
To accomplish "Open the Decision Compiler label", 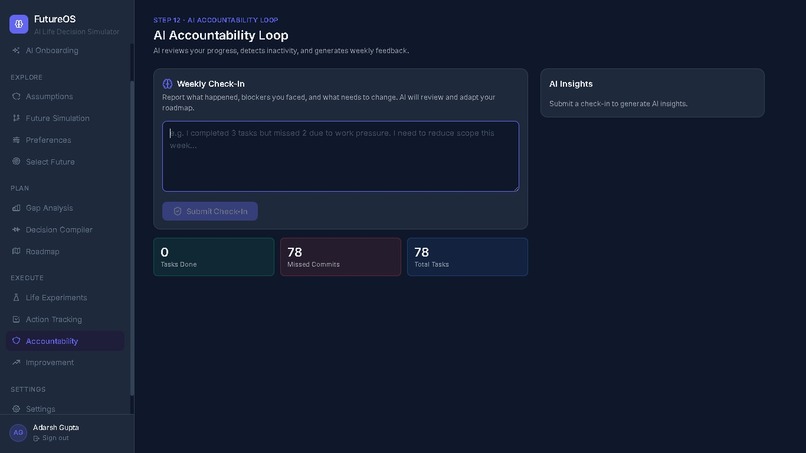I will (x=59, y=229).
